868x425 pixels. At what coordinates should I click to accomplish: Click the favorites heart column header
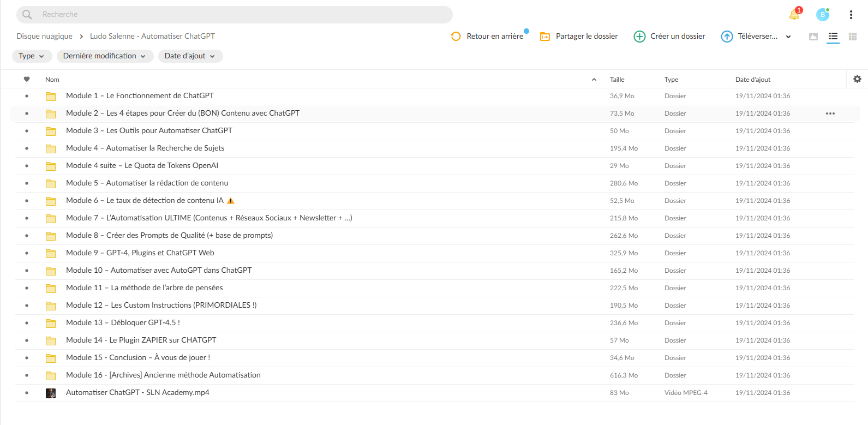27,80
